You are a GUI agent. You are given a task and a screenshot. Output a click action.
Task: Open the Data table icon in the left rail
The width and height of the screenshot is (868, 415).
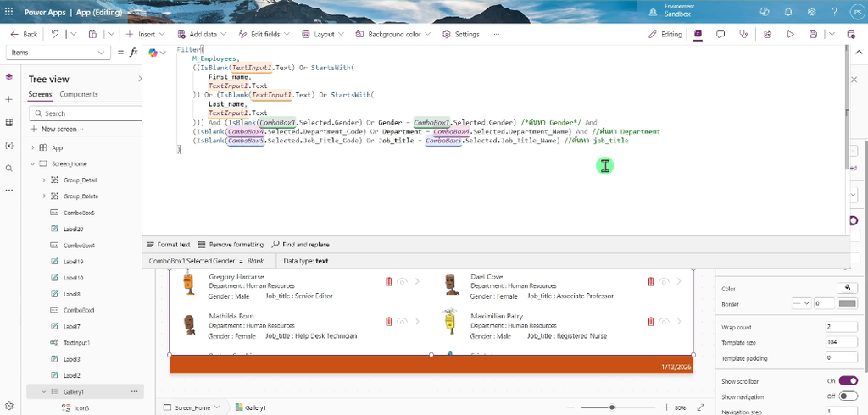(8, 123)
